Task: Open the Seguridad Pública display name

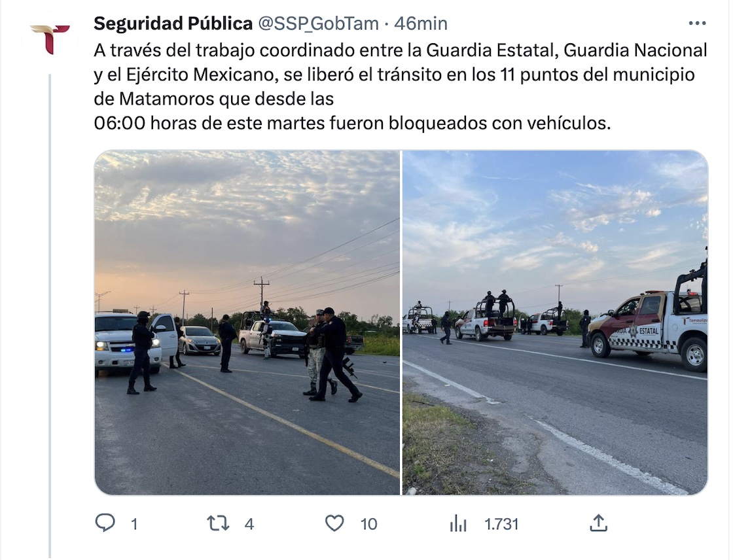Action: [173, 24]
